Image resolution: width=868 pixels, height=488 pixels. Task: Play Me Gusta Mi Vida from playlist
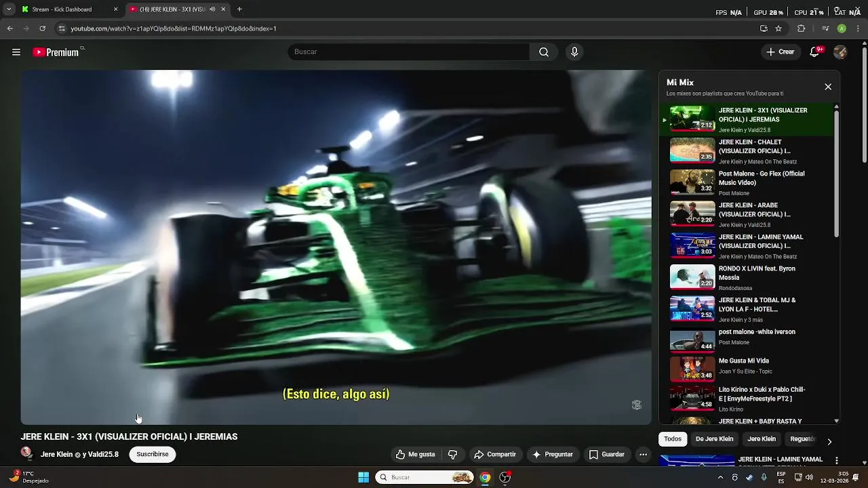pos(746,369)
